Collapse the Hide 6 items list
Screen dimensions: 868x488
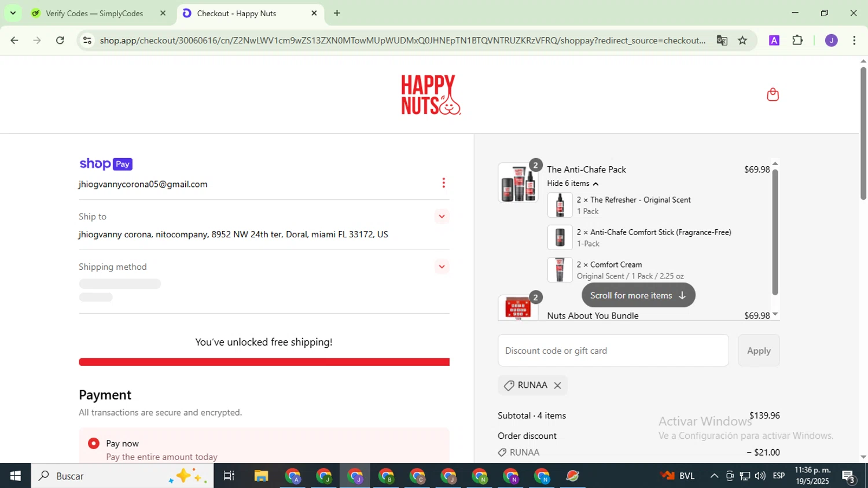coord(572,184)
